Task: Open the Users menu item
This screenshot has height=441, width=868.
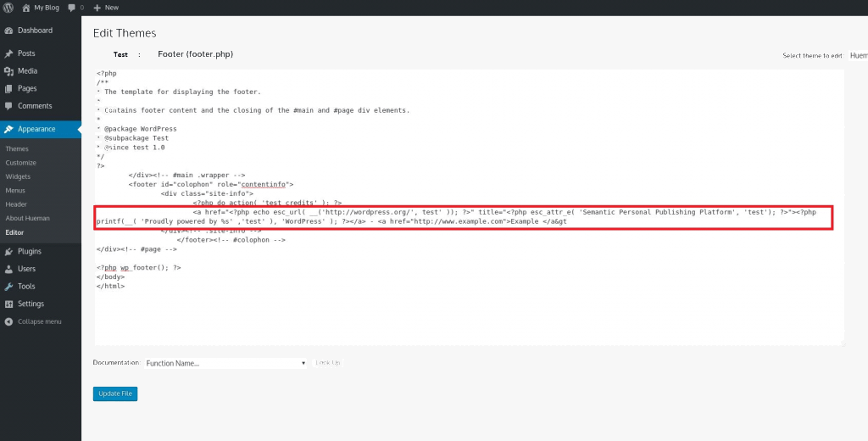Action: [26, 269]
